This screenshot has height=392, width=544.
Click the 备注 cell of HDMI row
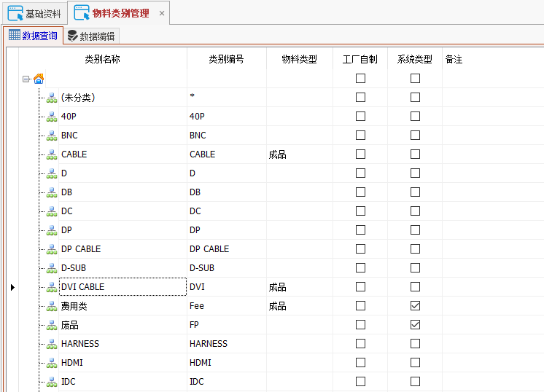[x=493, y=363]
